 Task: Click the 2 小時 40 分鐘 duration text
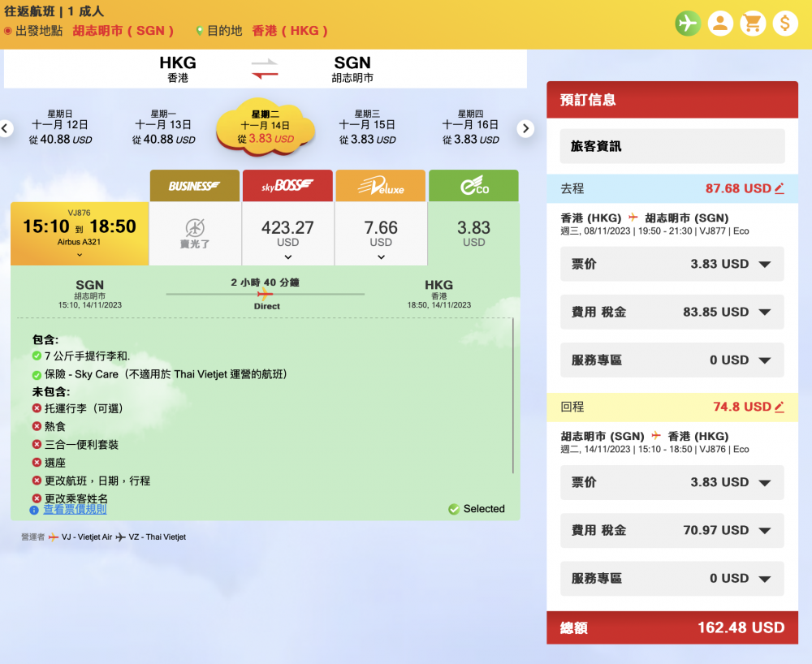266,282
